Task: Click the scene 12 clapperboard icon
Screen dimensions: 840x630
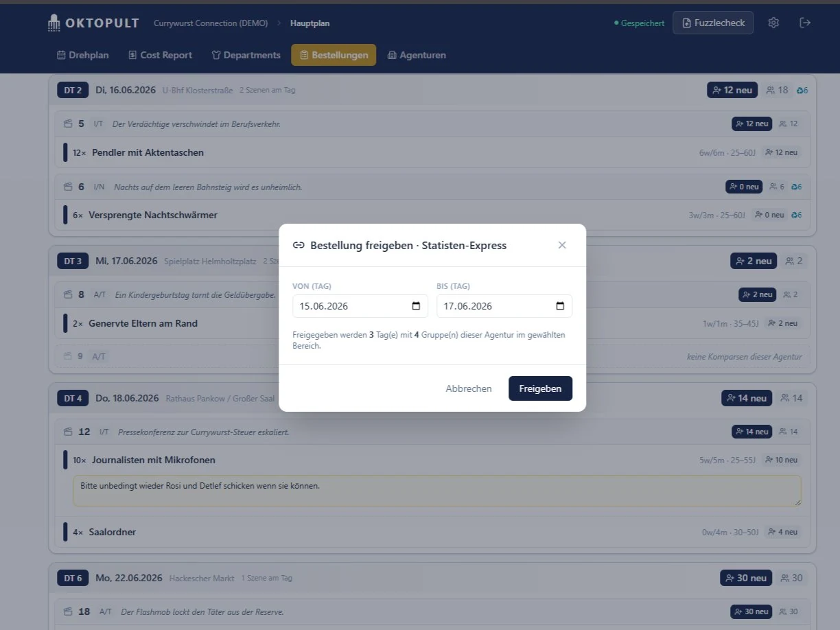Action: point(67,432)
